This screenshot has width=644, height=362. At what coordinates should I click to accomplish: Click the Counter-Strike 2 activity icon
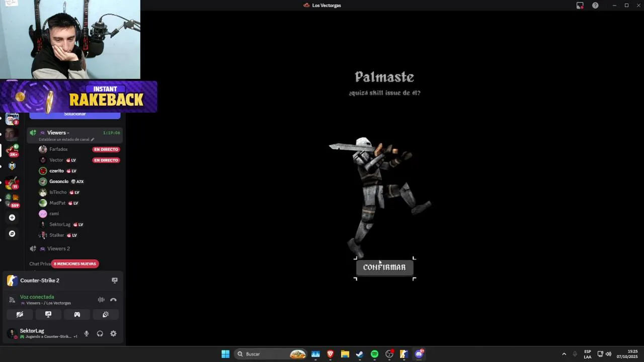coord(12,281)
